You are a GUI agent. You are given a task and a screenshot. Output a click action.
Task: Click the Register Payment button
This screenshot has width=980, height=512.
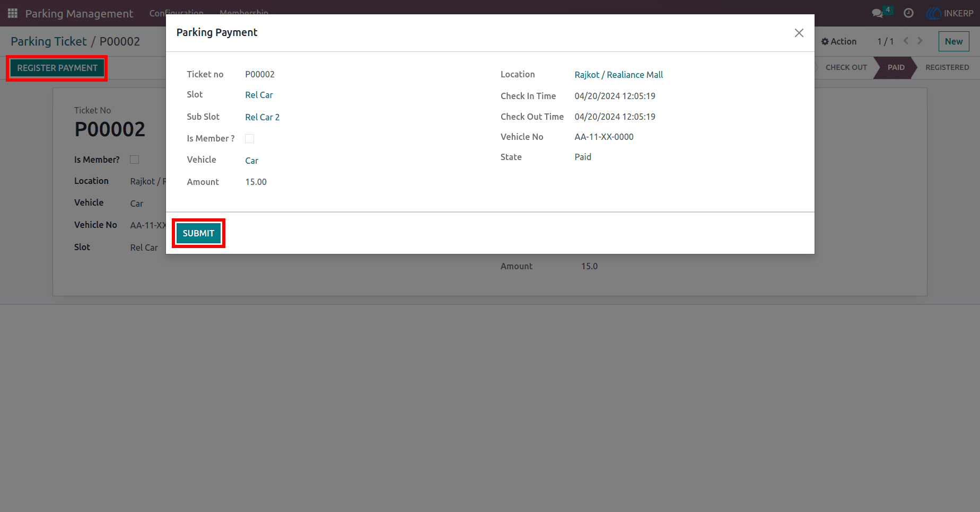57,68
